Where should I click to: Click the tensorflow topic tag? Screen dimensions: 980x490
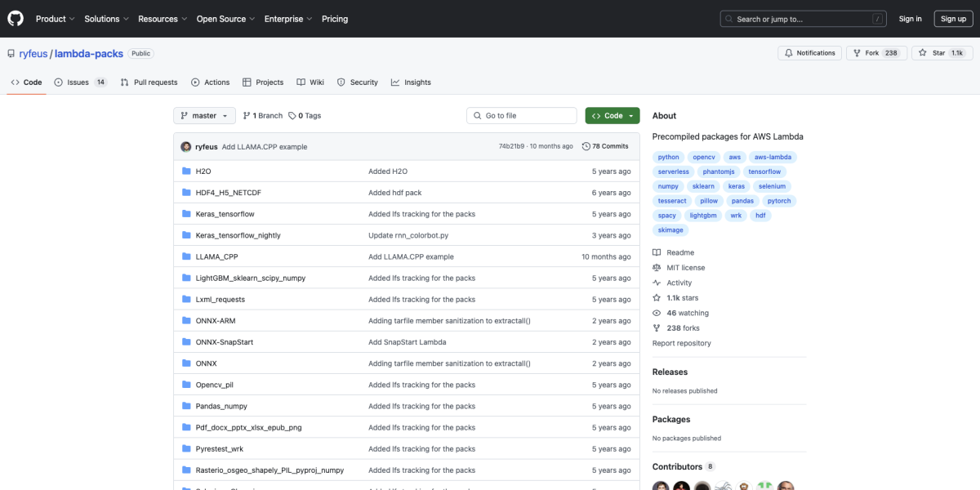764,171
